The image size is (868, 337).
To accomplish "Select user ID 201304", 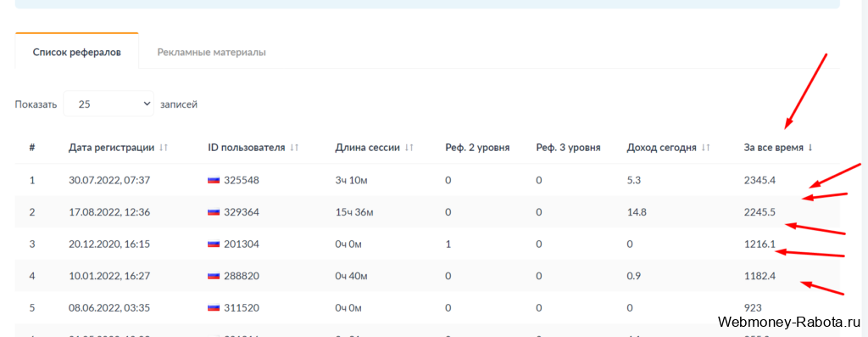I will point(242,244).
